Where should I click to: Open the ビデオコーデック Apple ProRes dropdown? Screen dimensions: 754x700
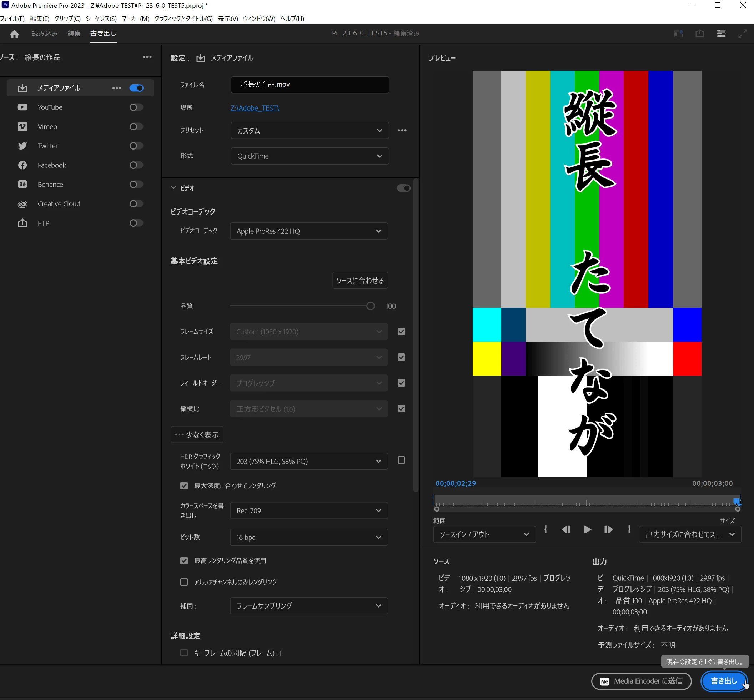309,231
